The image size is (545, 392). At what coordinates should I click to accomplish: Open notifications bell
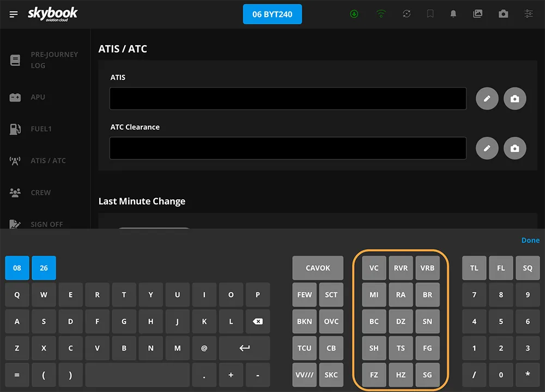(x=453, y=14)
